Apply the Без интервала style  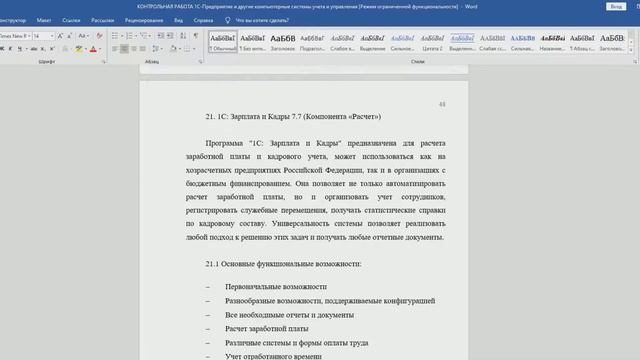coord(252,42)
